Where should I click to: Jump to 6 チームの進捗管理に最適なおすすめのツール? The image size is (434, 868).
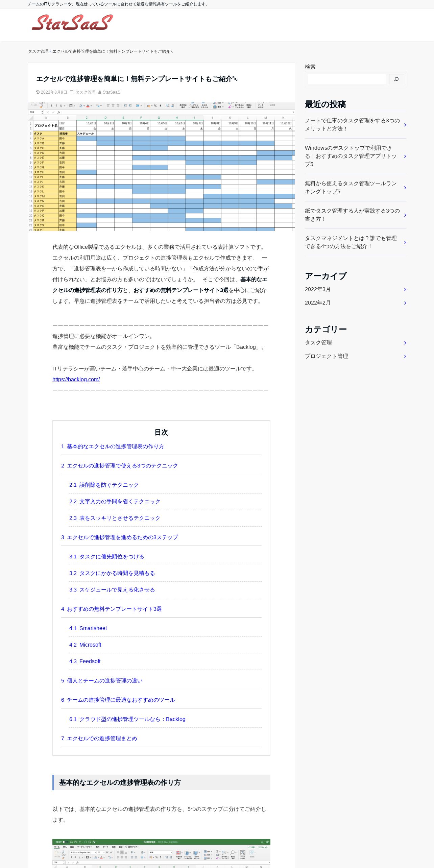click(x=118, y=700)
